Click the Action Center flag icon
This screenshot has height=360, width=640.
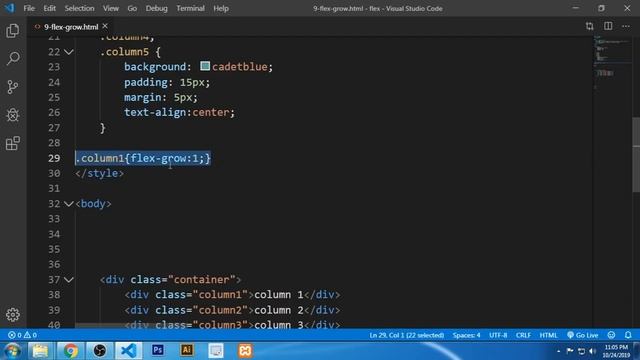click(570, 351)
